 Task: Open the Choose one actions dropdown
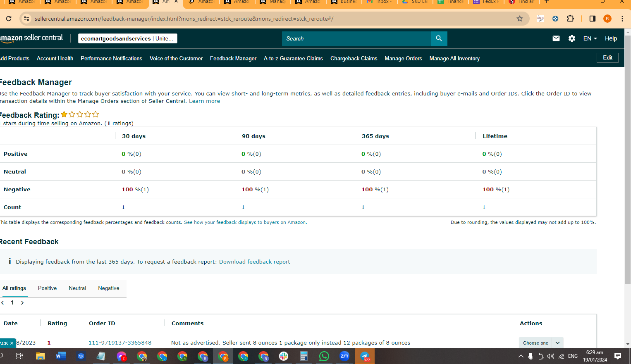coord(535,343)
